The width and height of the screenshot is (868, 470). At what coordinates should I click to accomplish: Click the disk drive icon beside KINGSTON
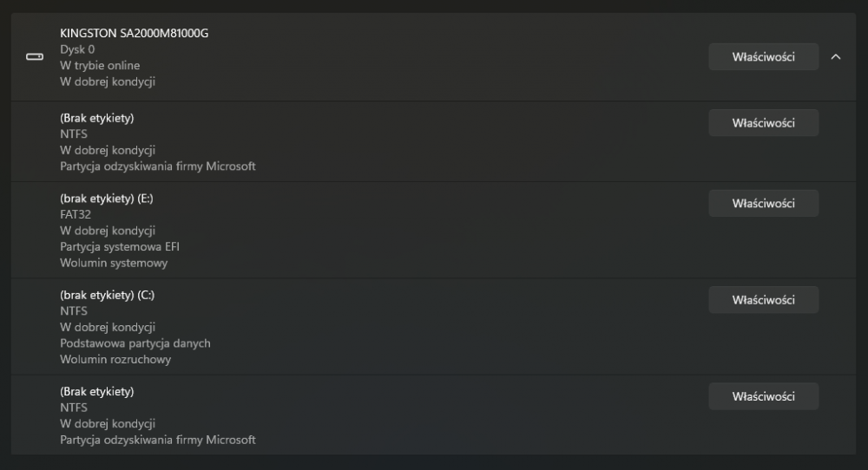point(35,57)
